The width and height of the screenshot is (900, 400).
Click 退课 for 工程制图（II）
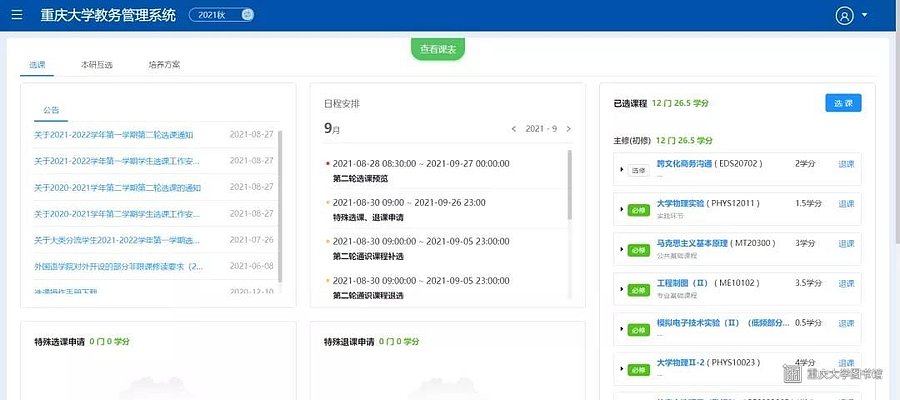[846, 283]
